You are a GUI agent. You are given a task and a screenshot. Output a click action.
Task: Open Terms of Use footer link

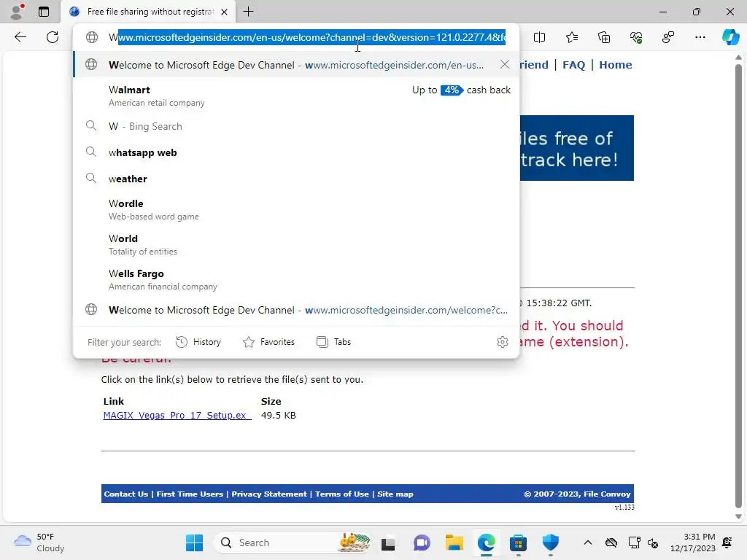[342, 494]
